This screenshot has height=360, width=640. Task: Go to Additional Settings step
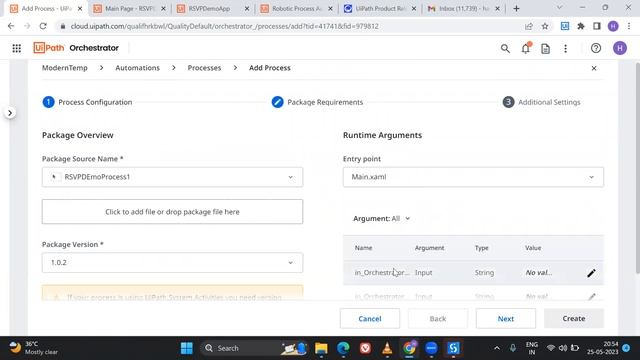[541, 102]
